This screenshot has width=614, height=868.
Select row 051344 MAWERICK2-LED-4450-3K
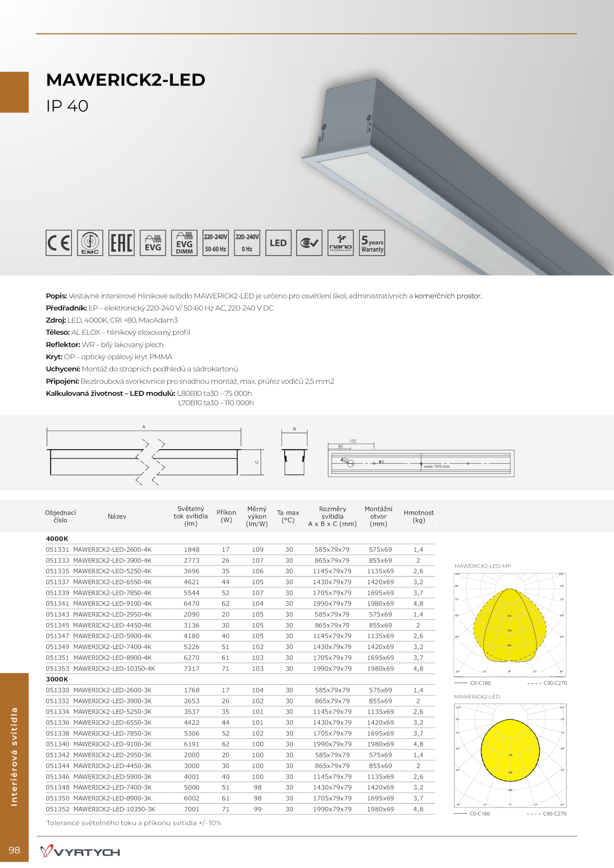point(240,766)
